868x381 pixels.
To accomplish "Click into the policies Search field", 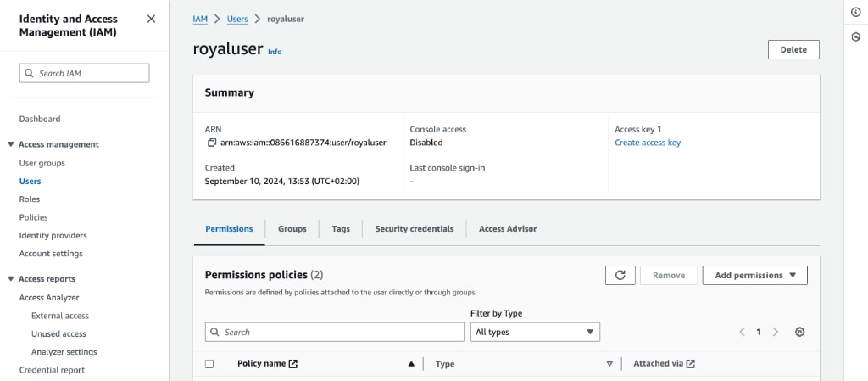I will click(x=334, y=333).
